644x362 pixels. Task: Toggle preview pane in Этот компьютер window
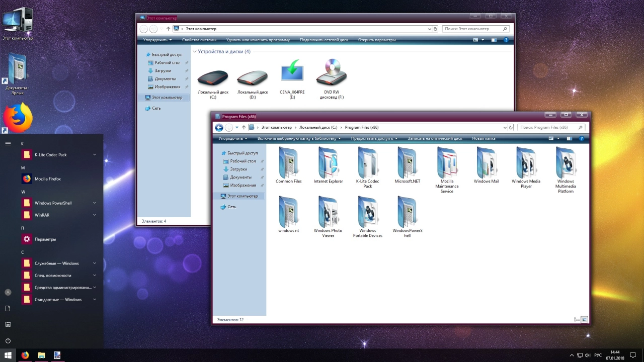tap(494, 40)
